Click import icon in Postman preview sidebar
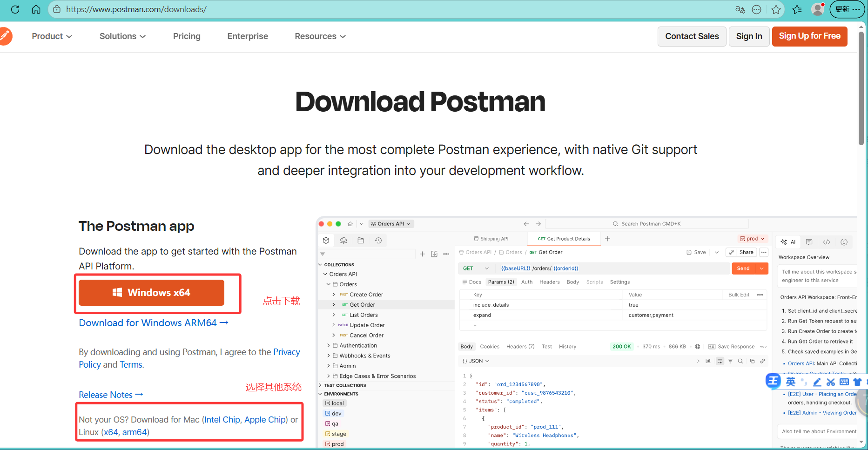868x450 pixels. [x=434, y=254]
